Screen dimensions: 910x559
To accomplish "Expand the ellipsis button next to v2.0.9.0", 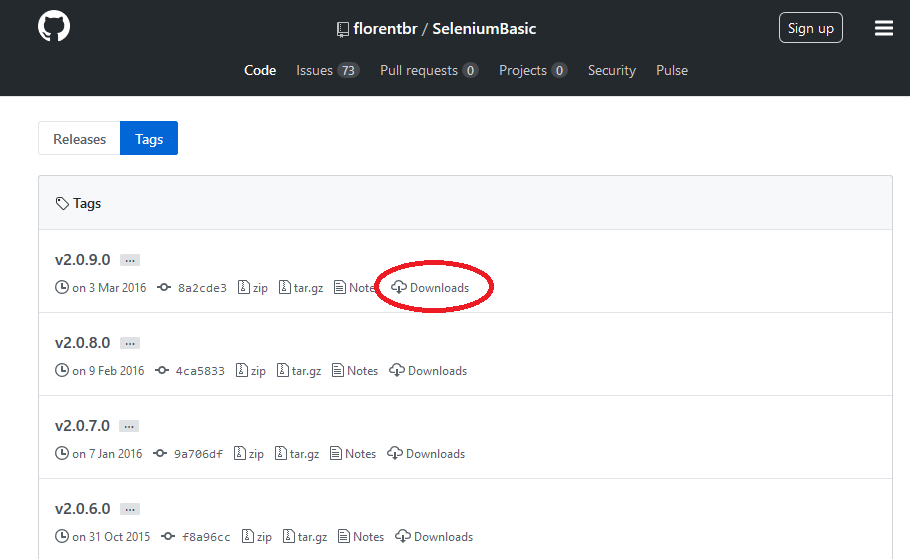I will [x=130, y=260].
